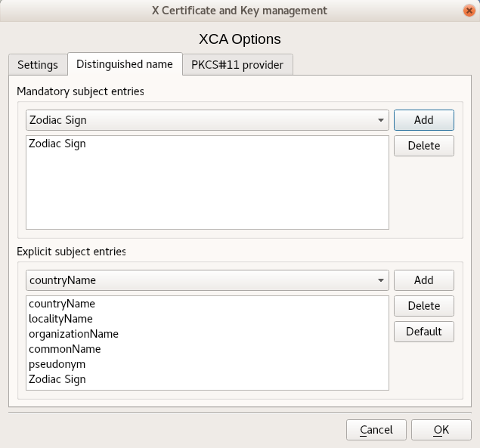Select countryName in explicit entries list
This screenshot has height=448, width=480.
coord(62,304)
